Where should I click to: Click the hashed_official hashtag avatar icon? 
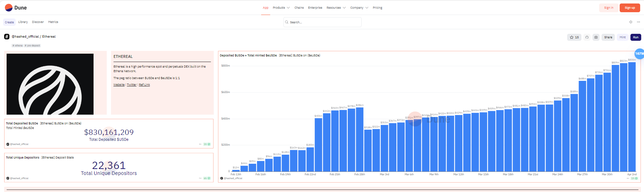pyautogui.click(x=7, y=37)
